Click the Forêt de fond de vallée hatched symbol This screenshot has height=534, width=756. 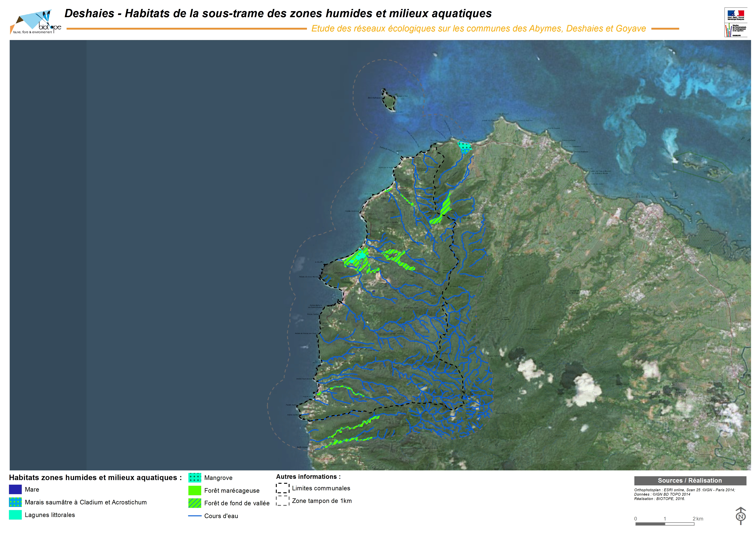195,503
